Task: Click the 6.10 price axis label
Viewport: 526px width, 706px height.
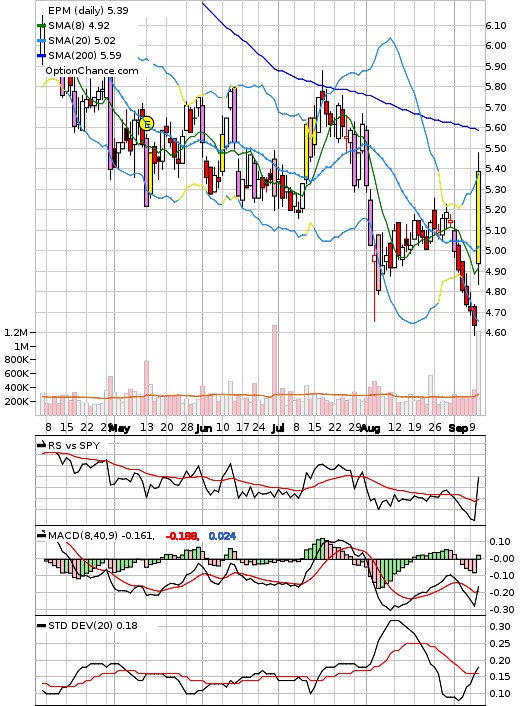Action: pyautogui.click(x=496, y=26)
